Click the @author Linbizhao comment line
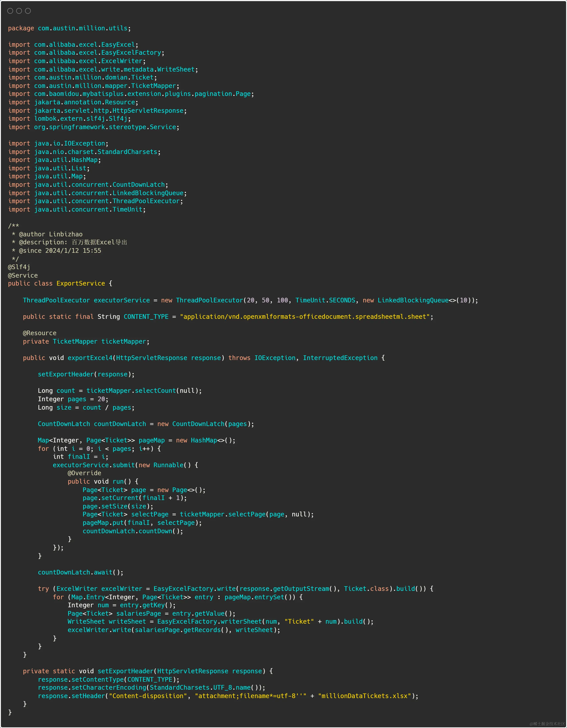This screenshot has height=728, width=567. click(x=50, y=234)
